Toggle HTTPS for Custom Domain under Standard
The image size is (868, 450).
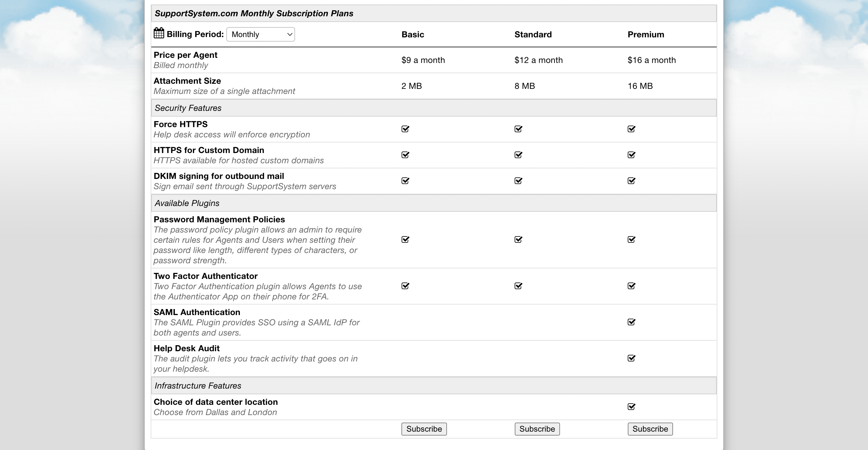pyautogui.click(x=518, y=155)
